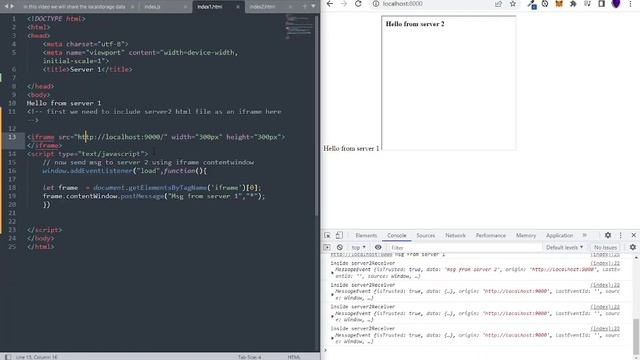The image size is (640, 360).
Task: Click the console input prompt
Action: tap(478, 350)
